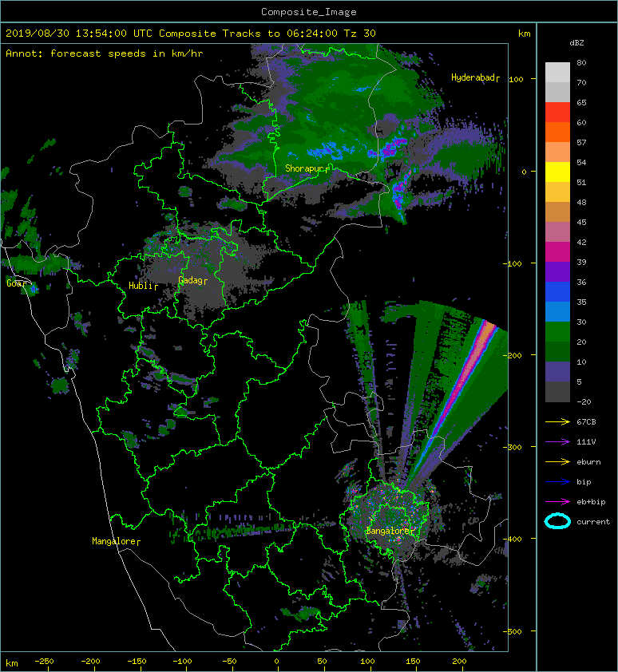Select the 39 dBZ purple swatch

coord(557,271)
